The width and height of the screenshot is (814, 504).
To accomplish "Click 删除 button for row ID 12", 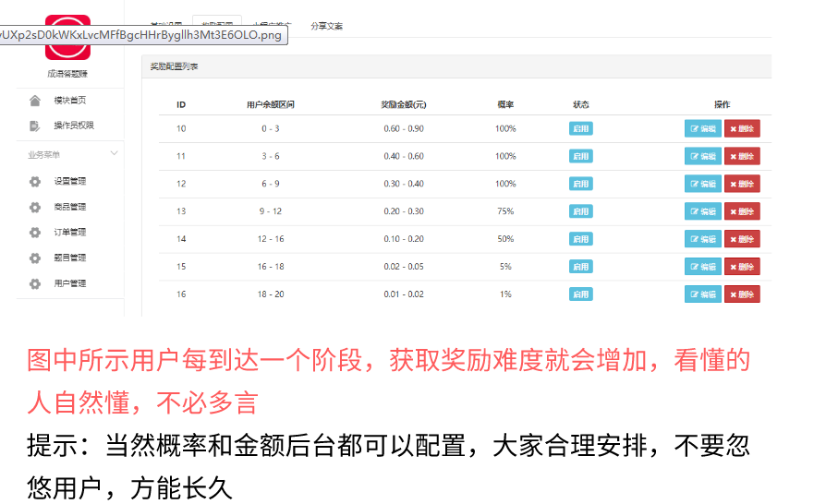I will point(742,185).
